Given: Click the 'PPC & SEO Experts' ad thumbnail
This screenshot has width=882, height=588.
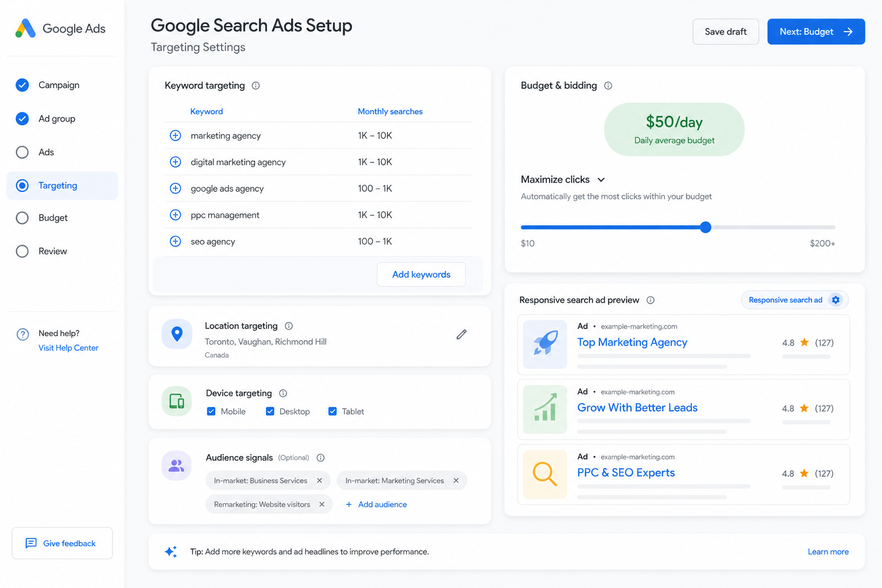Looking at the screenshot, I should point(545,474).
